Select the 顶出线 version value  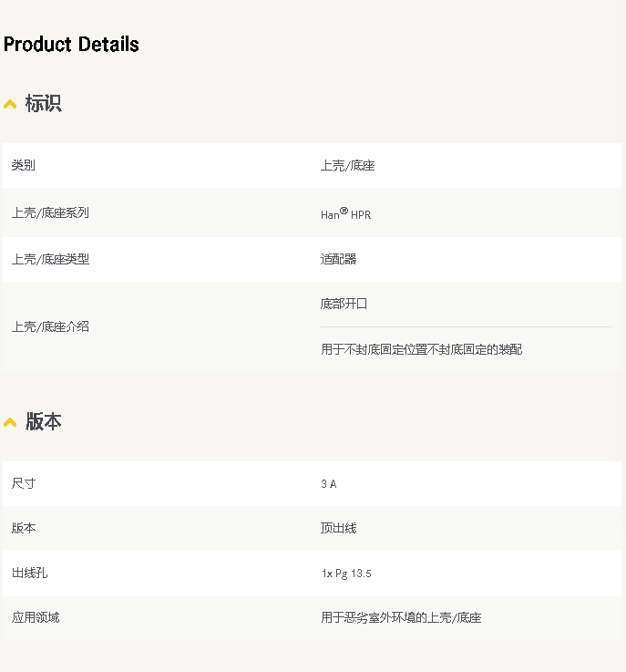click(339, 528)
